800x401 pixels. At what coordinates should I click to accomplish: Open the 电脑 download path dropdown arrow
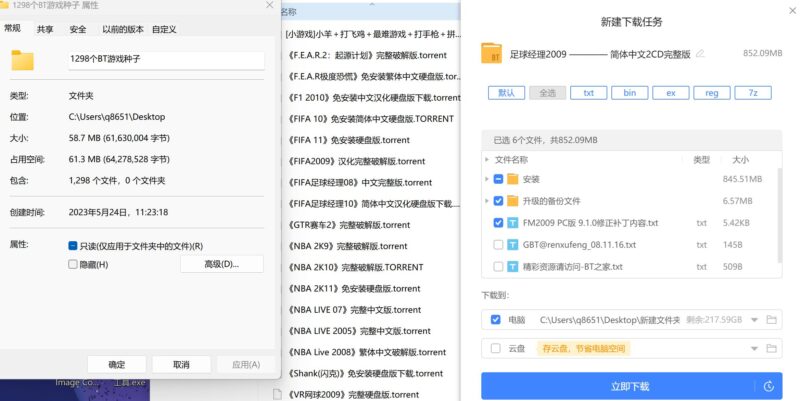(752, 320)
